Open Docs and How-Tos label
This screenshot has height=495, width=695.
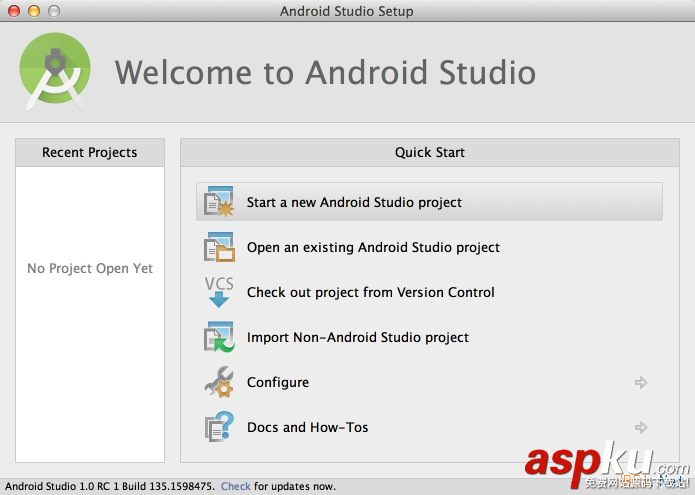point(308,427)
